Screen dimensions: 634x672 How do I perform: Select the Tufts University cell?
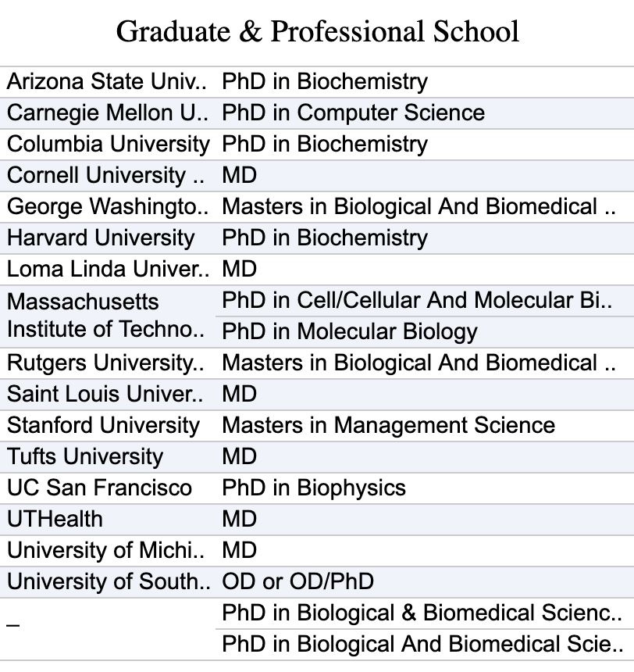click(x=108, y=457)
